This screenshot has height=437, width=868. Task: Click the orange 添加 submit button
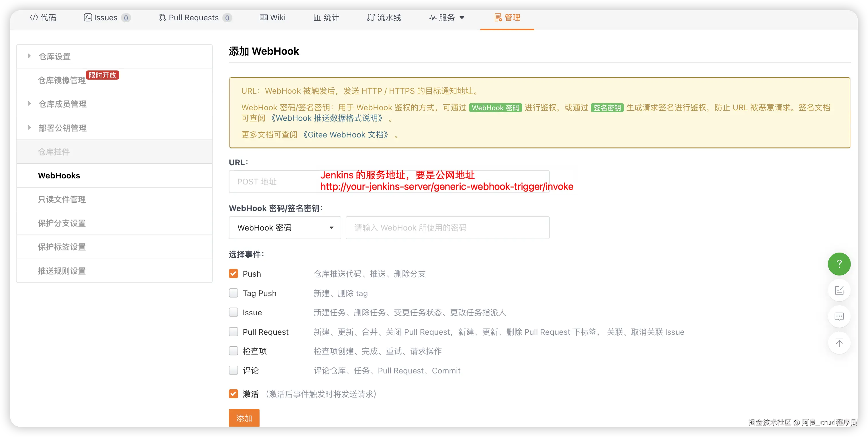tap(243, 418)
